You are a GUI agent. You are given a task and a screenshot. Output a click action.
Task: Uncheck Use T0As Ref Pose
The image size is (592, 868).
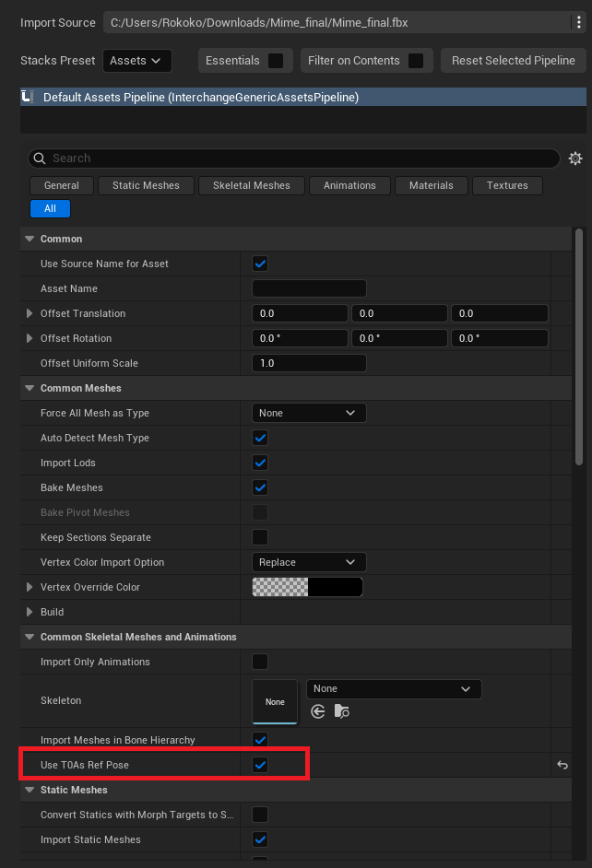pyautogui.click(x=260, y=765)
